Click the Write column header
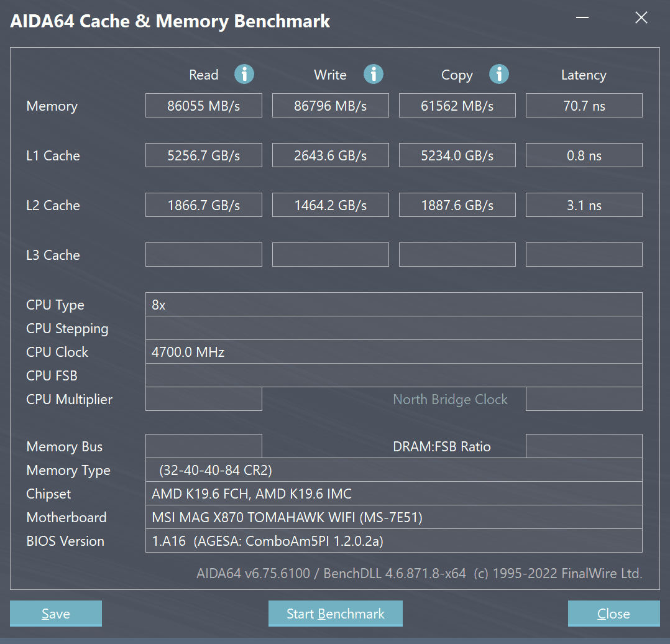This screenshot has width=670, height=644. pos(330,75)
